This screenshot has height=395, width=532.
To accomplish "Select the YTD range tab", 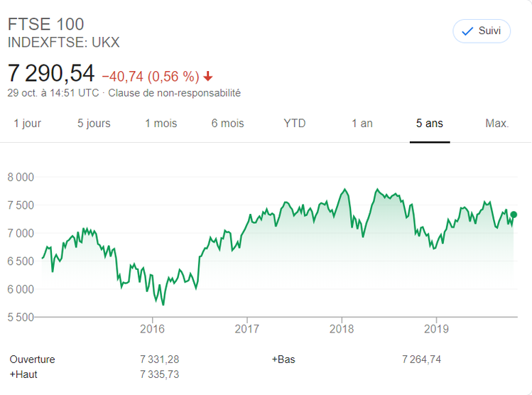I will pyautogui.click(x=294, y=123).
